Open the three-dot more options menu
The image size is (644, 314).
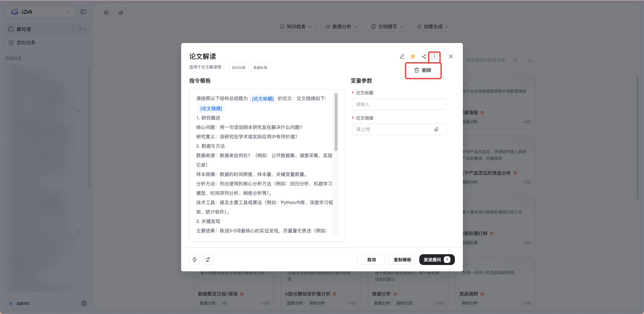434,56
